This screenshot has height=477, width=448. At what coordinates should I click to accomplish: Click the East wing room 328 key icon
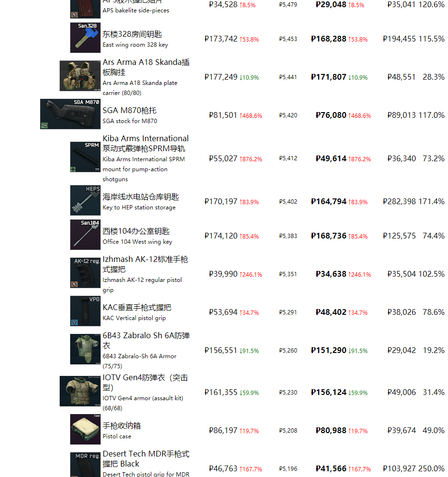[x=85, y=37]
